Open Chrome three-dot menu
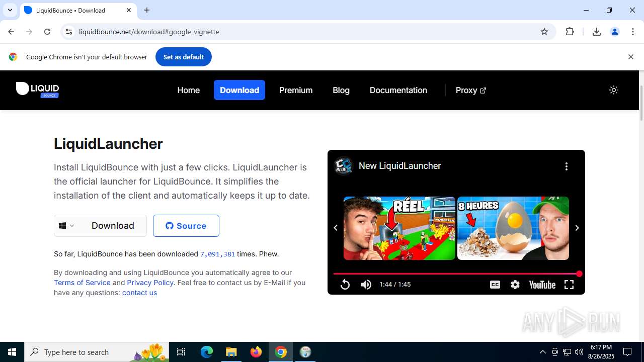Screen dimensions: 644x362 click(633, 32)
